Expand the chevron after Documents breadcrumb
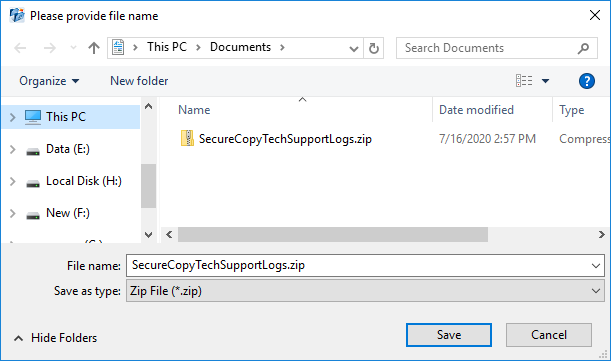 coord(282,48)
